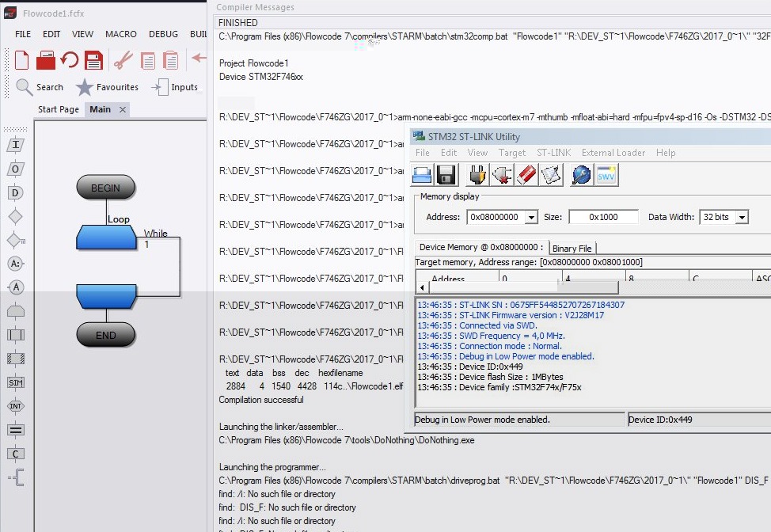Open Flowcode MACRO menu
The image size is (771, 532).
click(x=121, y=34)
